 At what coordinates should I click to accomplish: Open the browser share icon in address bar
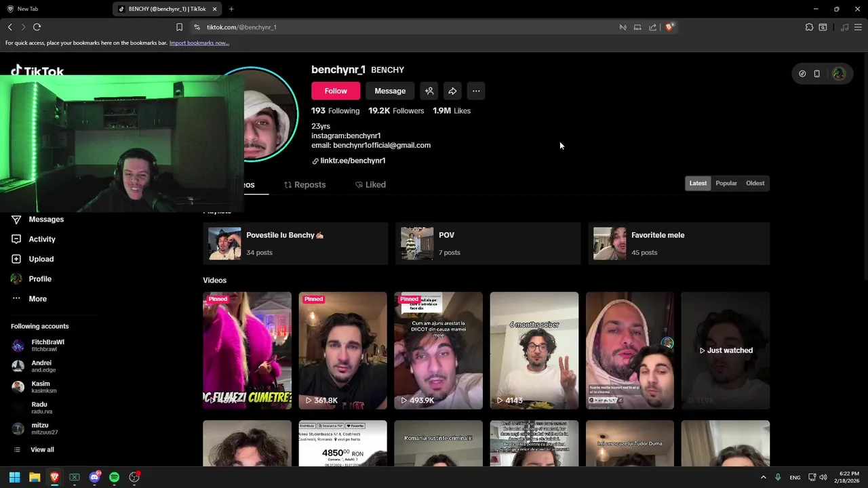pos(652,27)
